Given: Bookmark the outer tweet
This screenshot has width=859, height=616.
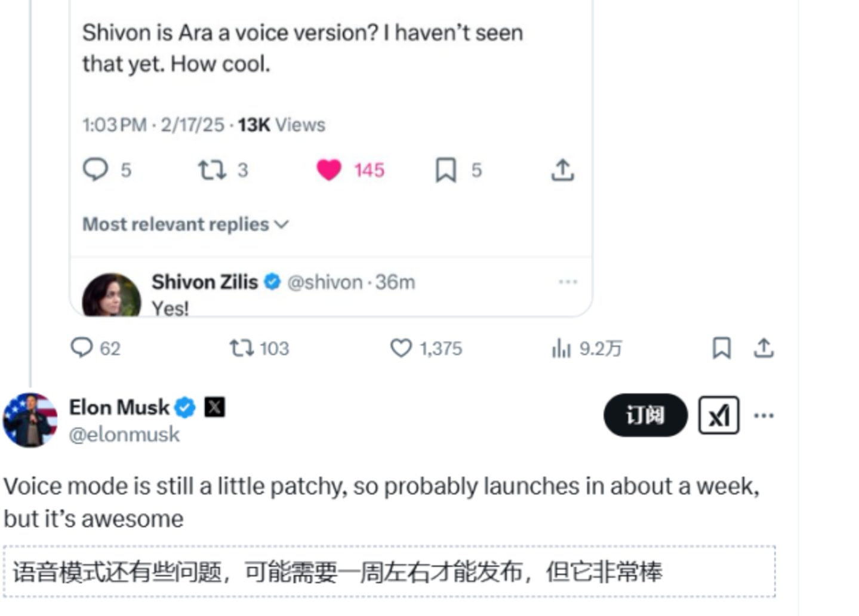Looking at the screenshot, I should (722, 347).
